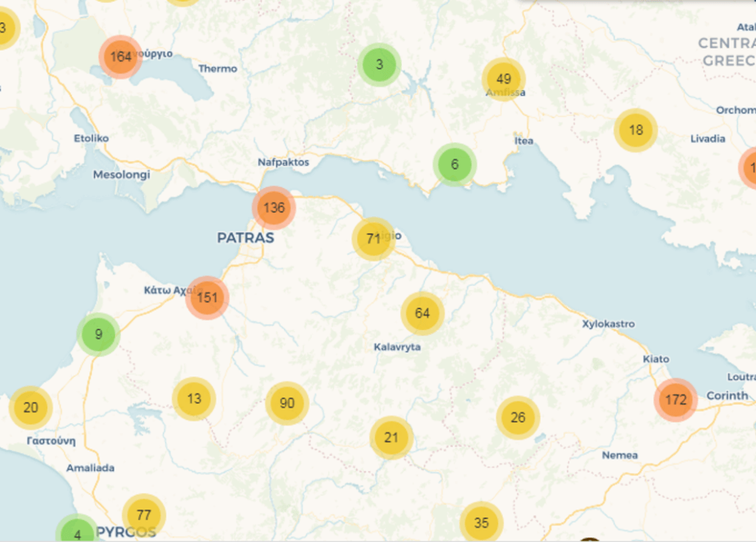This screenshot has width=756, height=542.
Task: Click the Xylokastro town label
Action: point(607,323)
